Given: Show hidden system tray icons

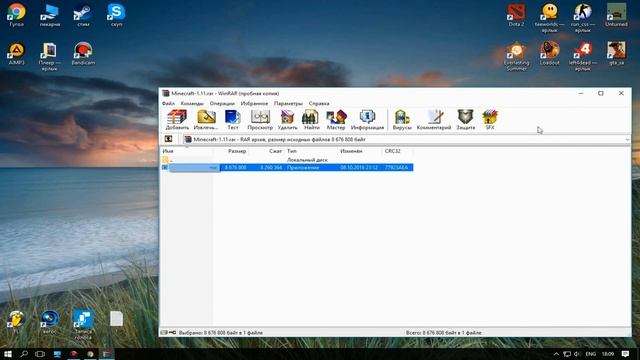Looking at the screenshot, I should tap(556, 354).
